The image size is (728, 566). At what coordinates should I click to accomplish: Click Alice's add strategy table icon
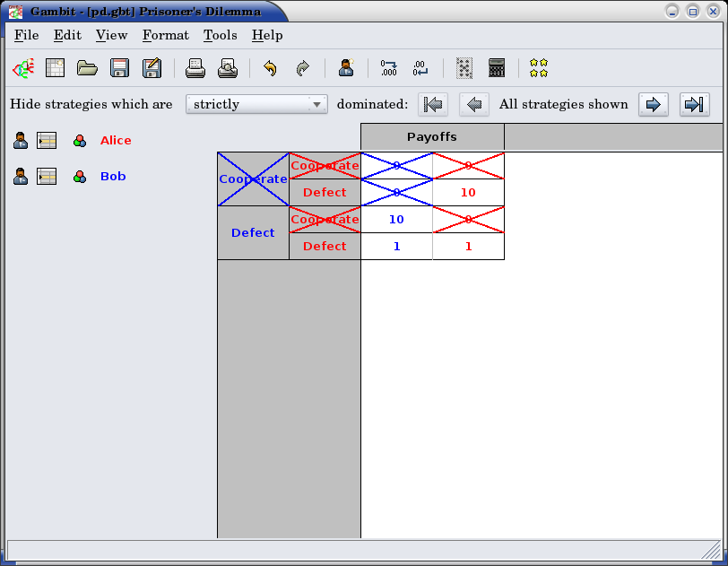(x=47, y=141)
